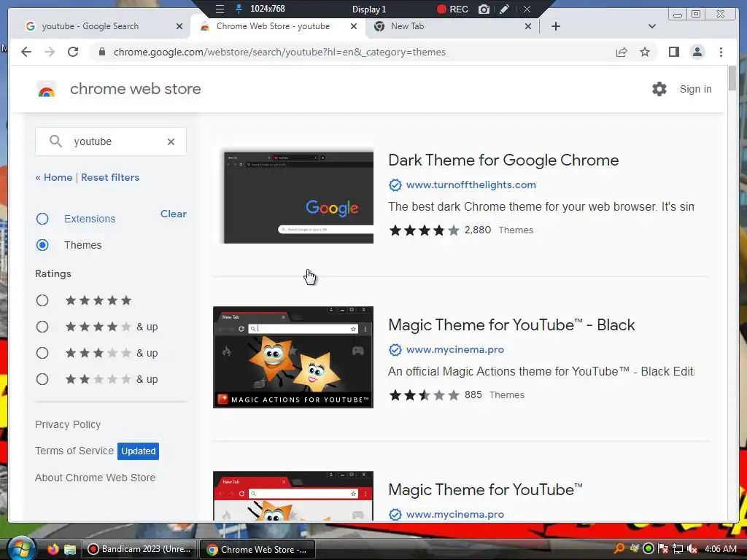Open Windows Start orb
The height and width of the screenshot is (560, 747).
(21, 548)
